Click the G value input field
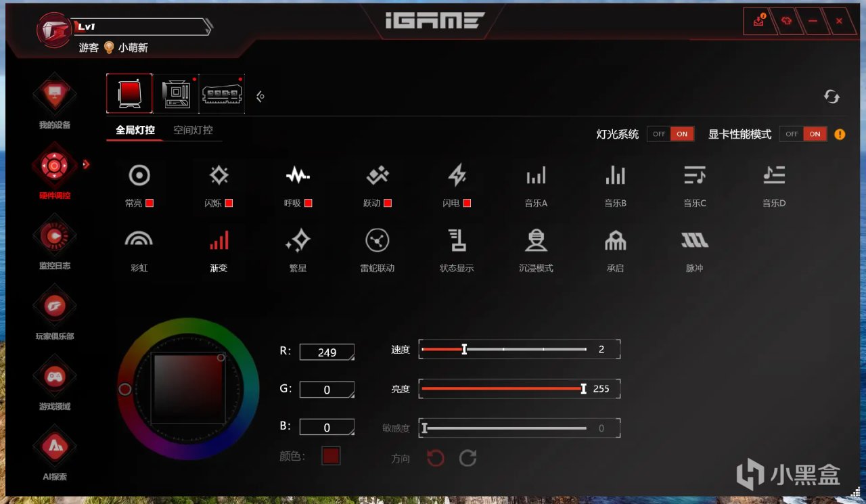866x504 pixels. pyautogui.click(x=327, y=390)
